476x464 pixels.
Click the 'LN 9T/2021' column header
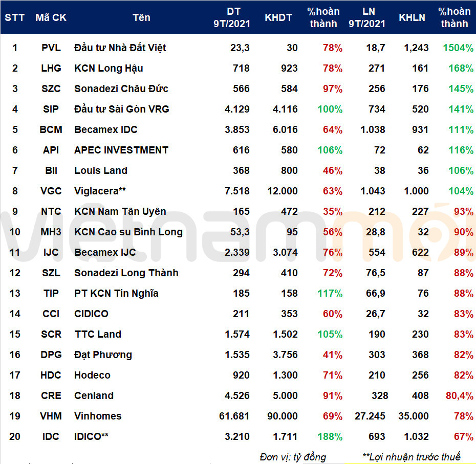click(366, 17)
